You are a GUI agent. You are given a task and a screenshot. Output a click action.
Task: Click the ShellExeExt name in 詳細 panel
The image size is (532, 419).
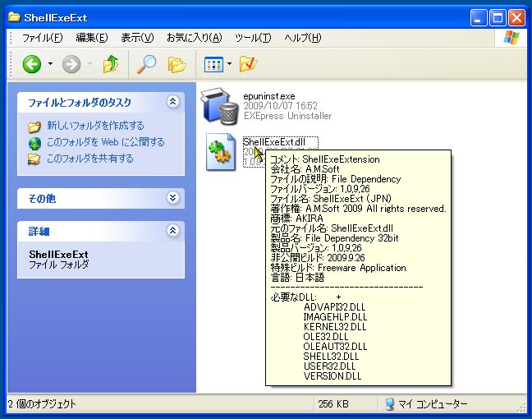tap(58, 255)
